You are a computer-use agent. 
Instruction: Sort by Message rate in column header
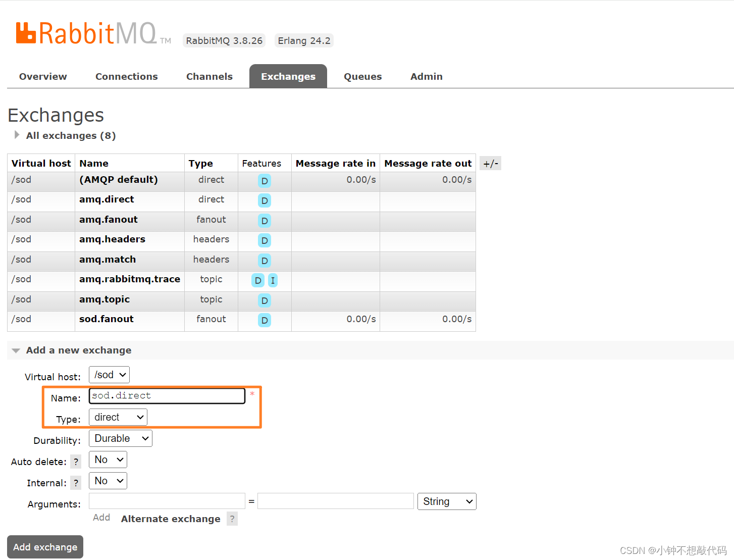[336, 163]
